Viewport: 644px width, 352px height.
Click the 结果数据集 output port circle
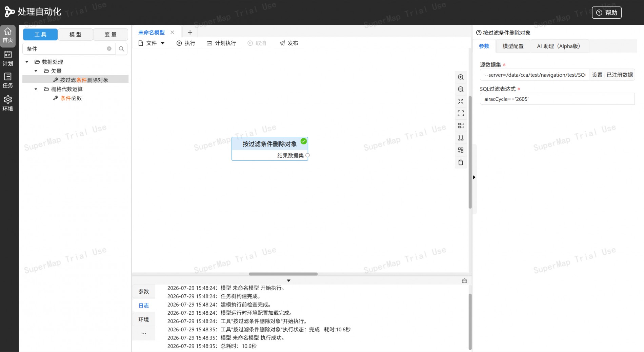[307, 155]
